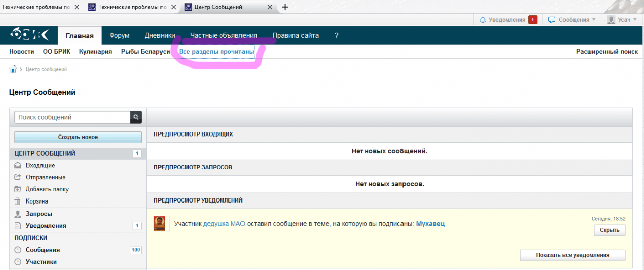Screen dimensions: 644x270
Task: Click the new browser tab plus icon
Action: tap(285, 7)
